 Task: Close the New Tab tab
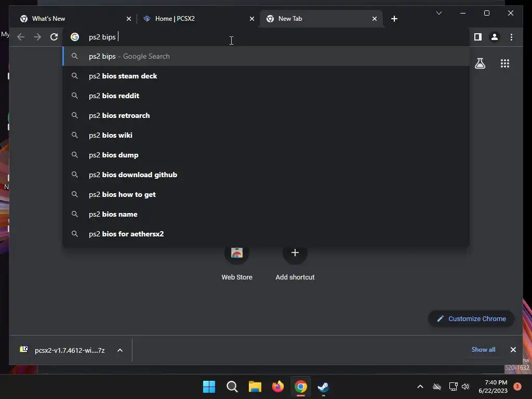pos(374,19)
